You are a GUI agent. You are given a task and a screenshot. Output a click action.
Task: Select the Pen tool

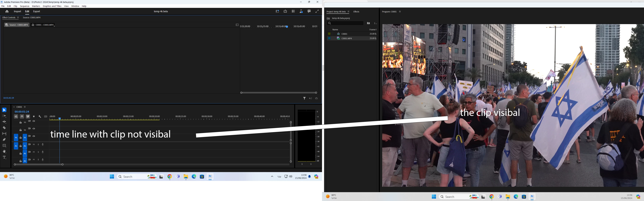(x=4, y=140)
